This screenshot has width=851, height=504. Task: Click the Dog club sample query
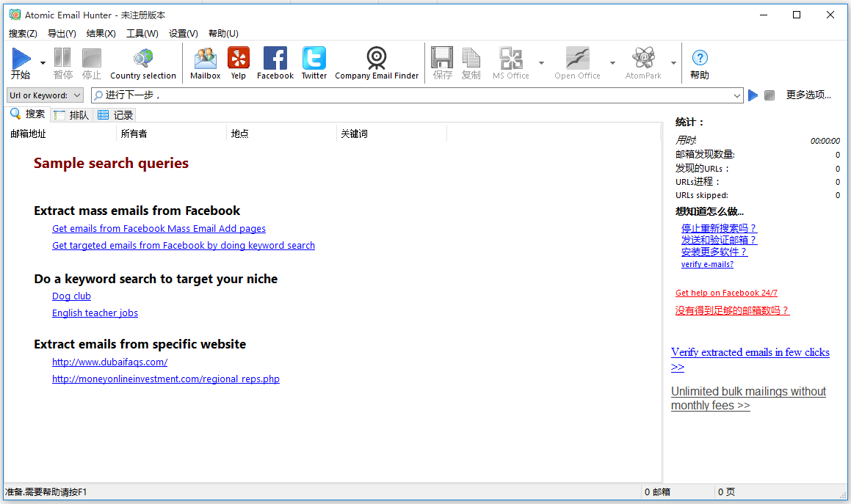[x=72, y=296]
